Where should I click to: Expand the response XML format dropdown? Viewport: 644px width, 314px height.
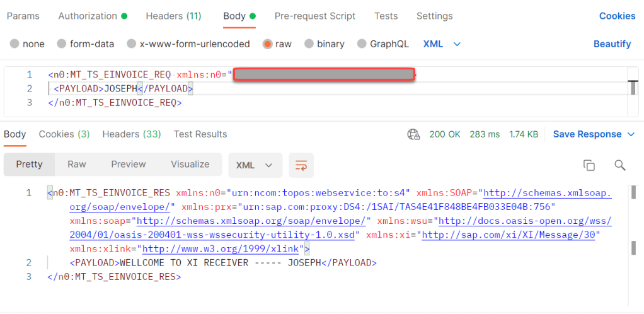click(x=254, y=165)
